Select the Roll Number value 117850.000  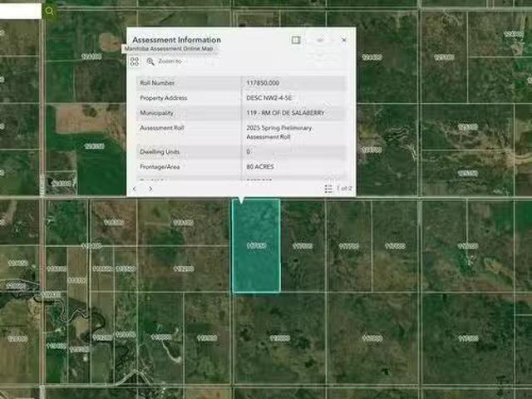coord(263,83)
